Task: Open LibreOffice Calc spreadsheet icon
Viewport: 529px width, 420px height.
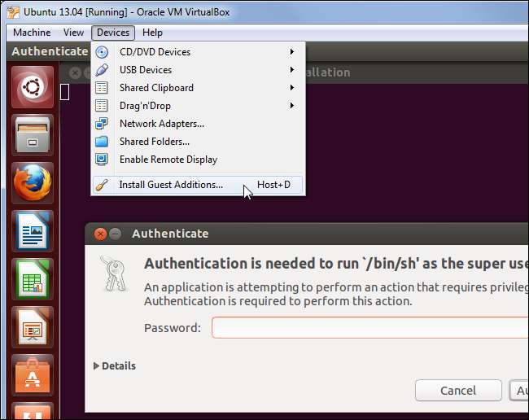Action: point(33,278)
